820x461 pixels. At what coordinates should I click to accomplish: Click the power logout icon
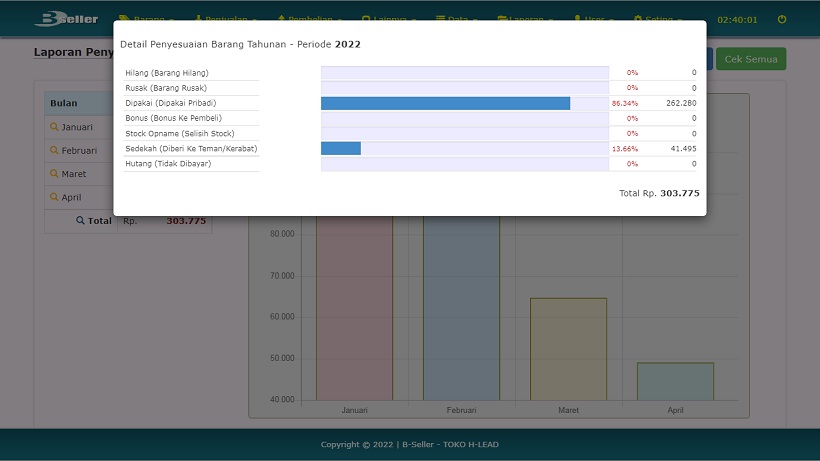[782, 19]
